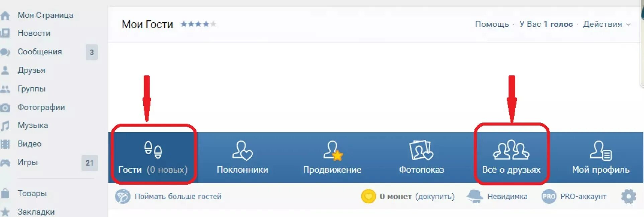Screen dimensions: 644x217
Task: Open Фотографии in sidebar
Action: click(41, 107)
